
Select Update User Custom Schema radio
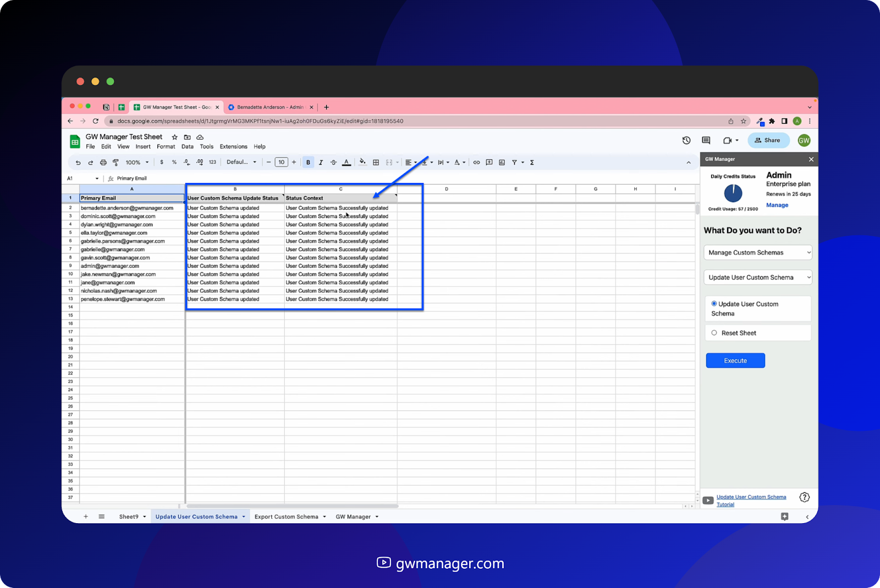click(x=714, y=303)
